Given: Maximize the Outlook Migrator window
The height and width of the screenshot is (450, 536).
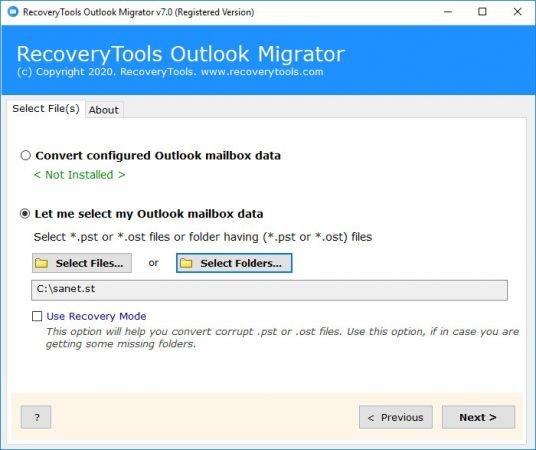Looking at the screenshot, I should click(482, 12).
